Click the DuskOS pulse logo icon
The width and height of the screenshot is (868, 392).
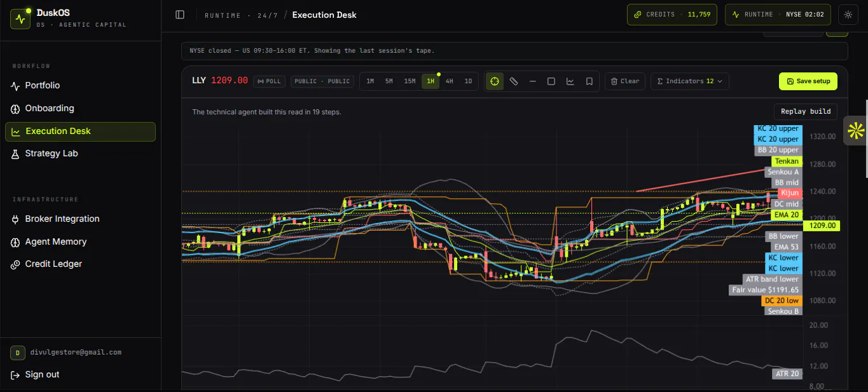pos(20,19)
